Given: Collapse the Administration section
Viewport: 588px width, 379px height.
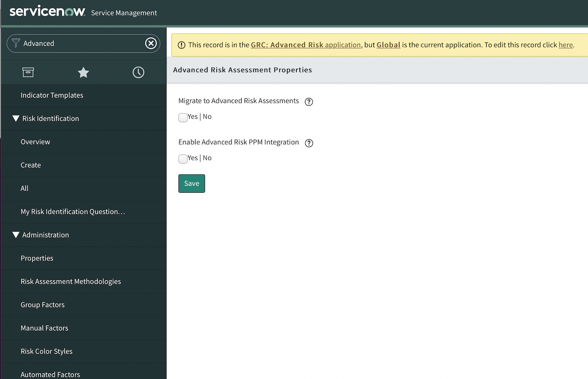Looking at the screenshot, I should (16, 235).
